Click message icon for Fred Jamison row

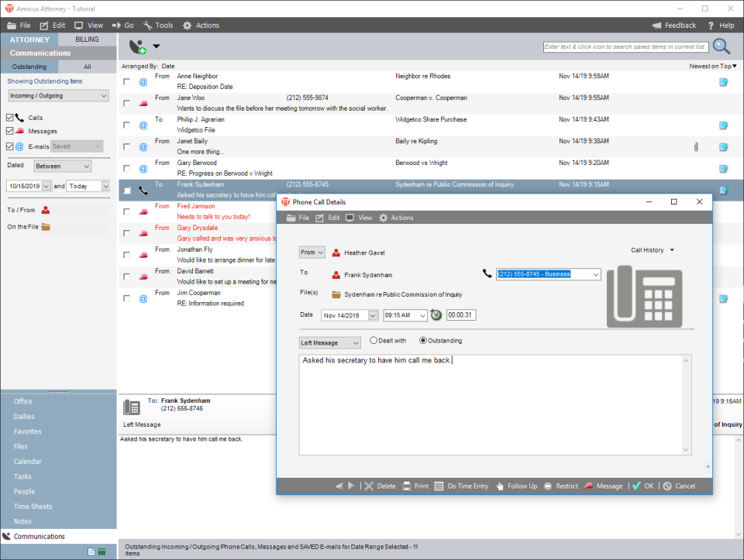(143, 211)
